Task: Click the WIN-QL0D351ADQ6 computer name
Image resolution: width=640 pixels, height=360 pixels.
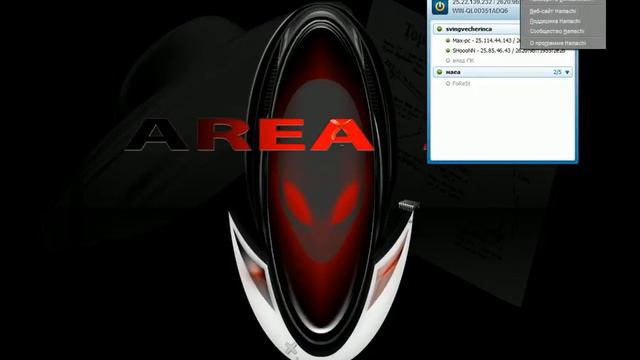Action: [480, 11]
